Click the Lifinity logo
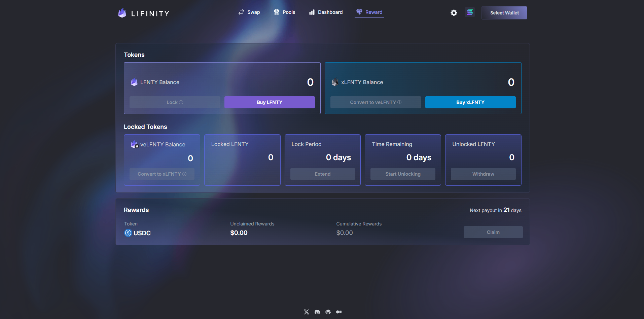The height and width of the screenshot is (319, 644). coord(144,13)
